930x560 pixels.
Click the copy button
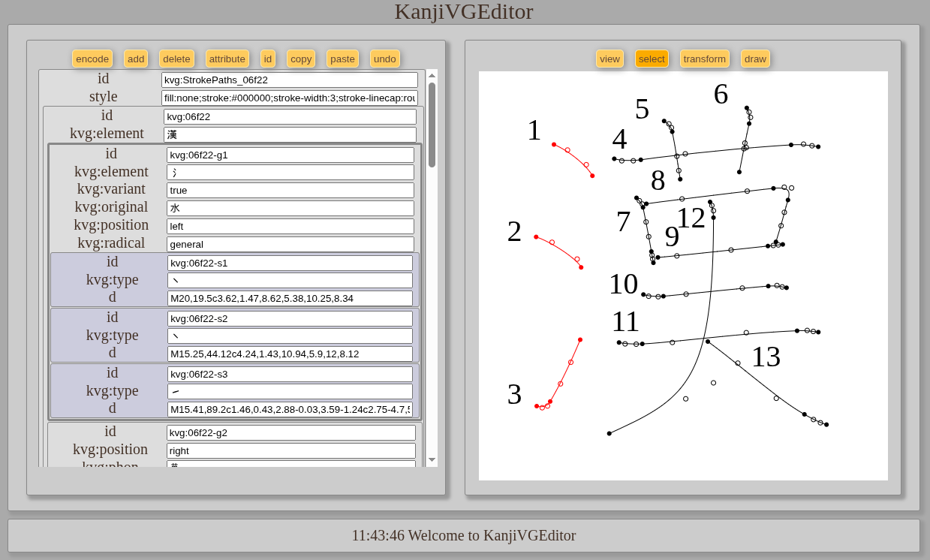(301, 59)
